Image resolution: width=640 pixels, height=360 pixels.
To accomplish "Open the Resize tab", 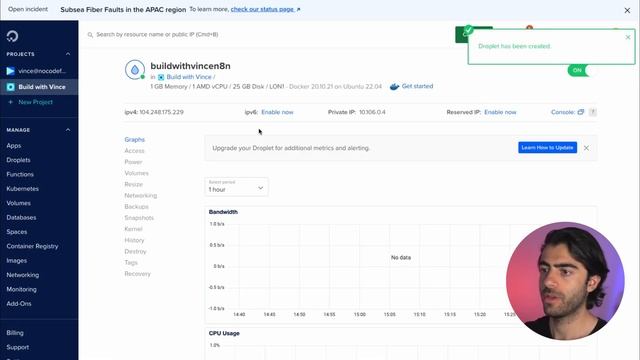I will 133,184.
